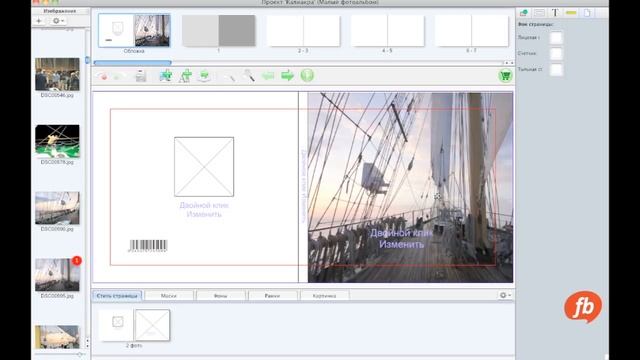Switch to the Стиль страницы tab
Image resolution: width=640 pixels, height=360 pixels.
[117, 296]
